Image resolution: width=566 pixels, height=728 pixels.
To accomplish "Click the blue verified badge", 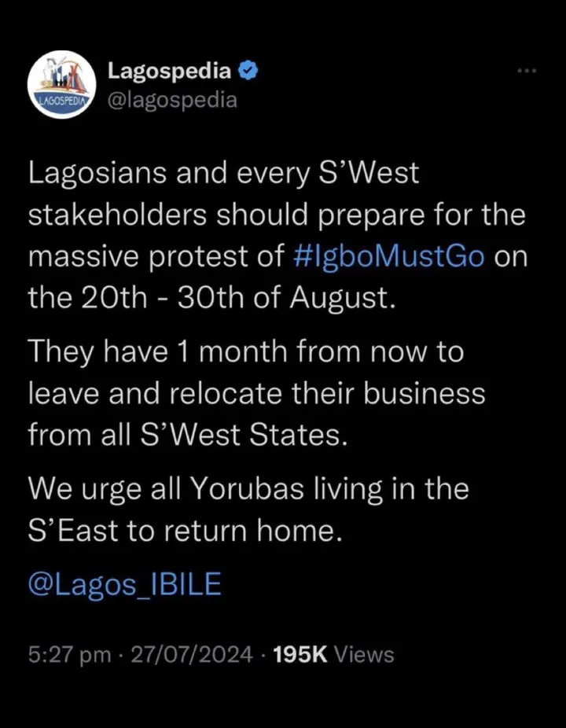I will tap(249, 72).
